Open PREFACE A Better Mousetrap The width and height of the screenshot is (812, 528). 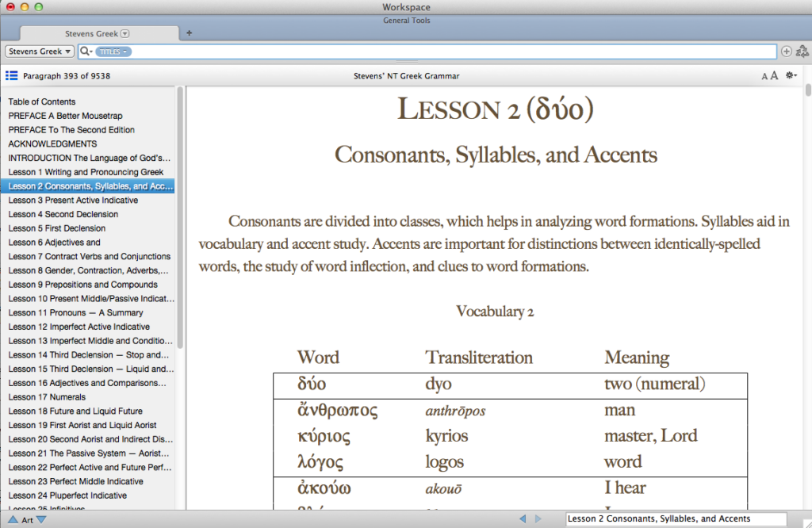87,116
